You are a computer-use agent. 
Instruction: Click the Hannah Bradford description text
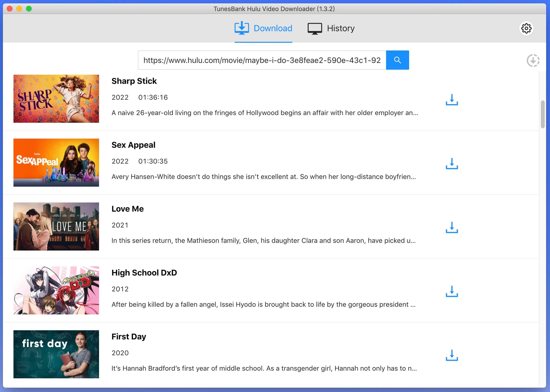coord(264,368)
